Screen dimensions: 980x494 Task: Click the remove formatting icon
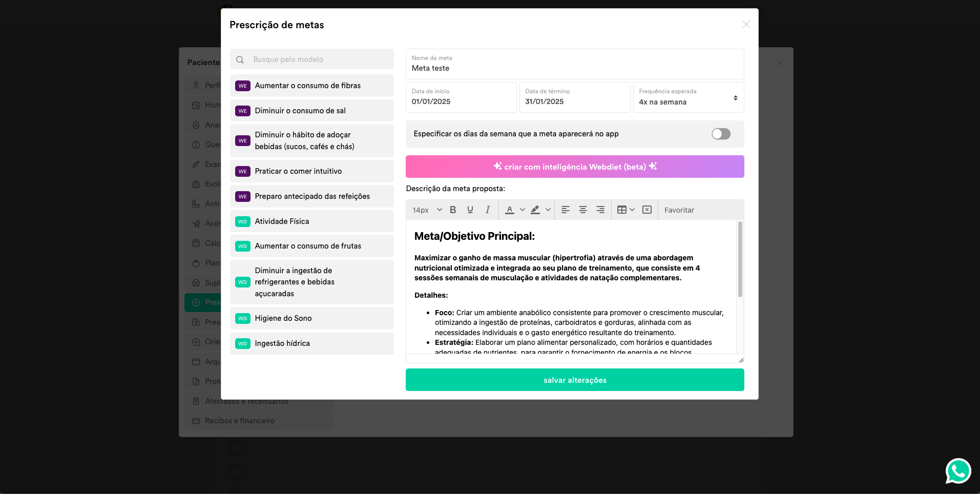pyautogui.click(x=647, y=210)
